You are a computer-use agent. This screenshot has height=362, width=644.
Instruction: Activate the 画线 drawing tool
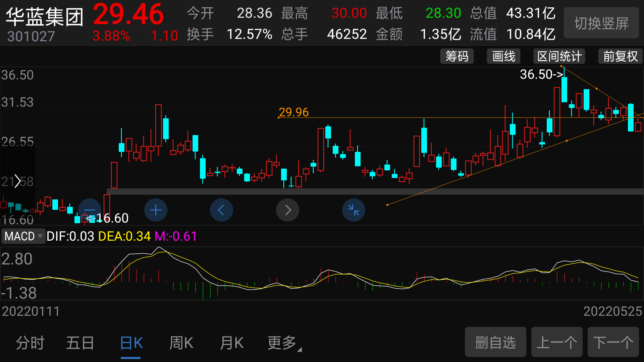pos(503,56)
